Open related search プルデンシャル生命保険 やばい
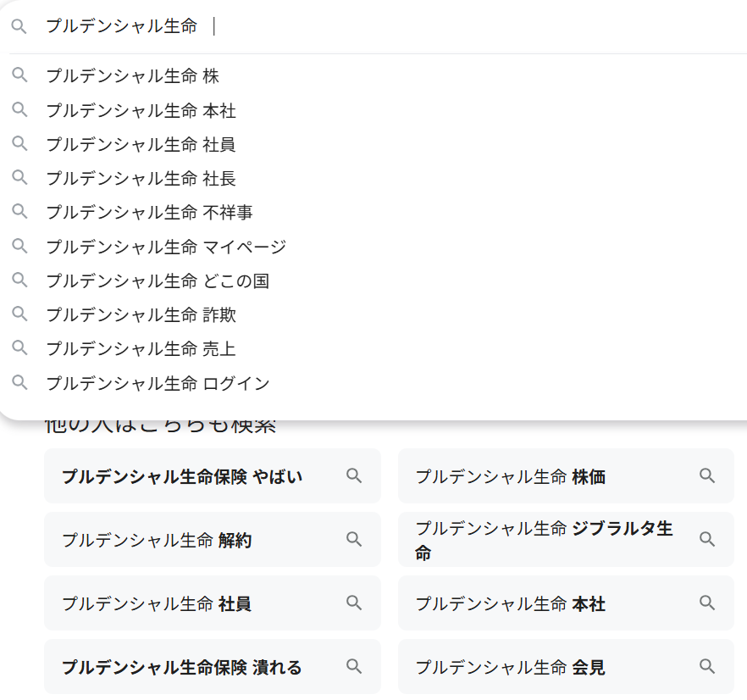The image size is (747, 700). (182, 476)
